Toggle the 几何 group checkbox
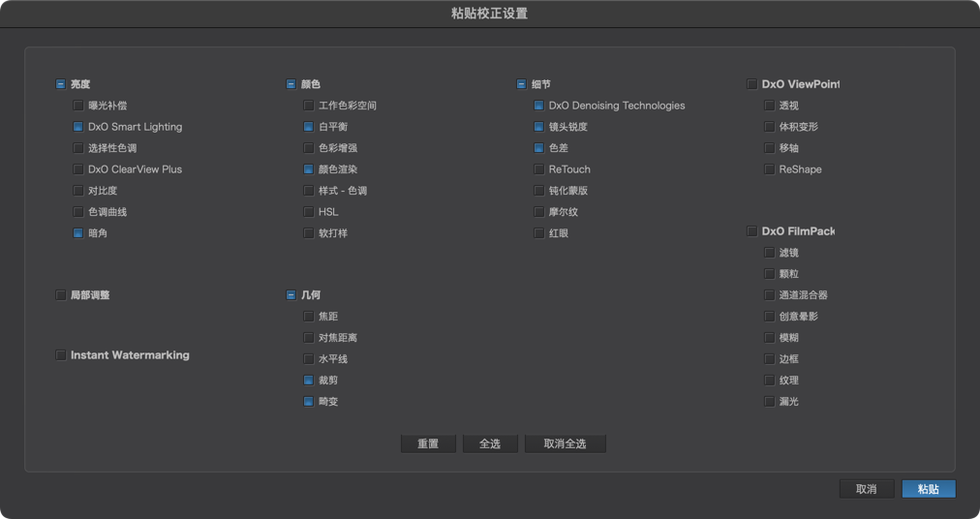Viewport: 980px width, 519px height. tap(291, 295)
